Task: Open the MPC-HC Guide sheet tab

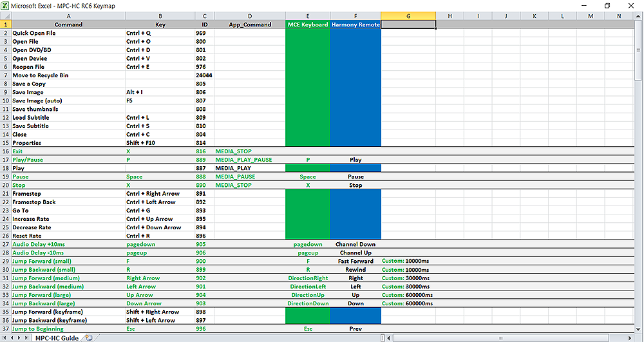Action: (57, 338)
